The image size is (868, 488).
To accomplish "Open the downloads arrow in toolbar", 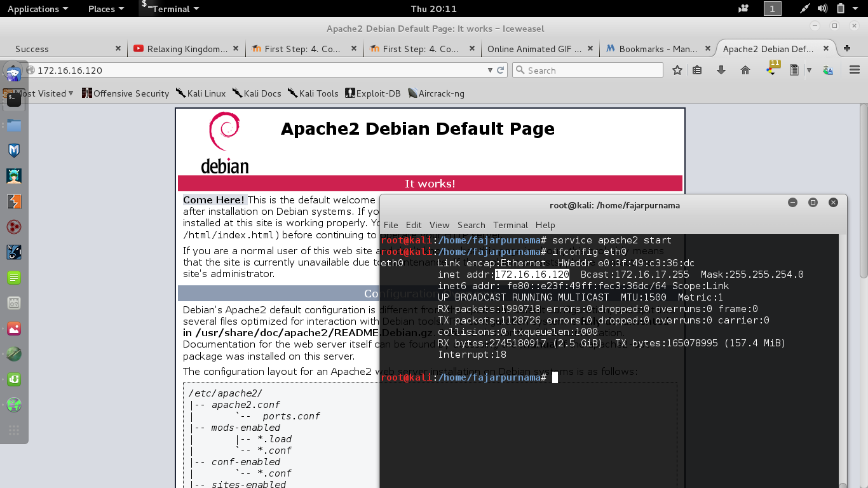I will click(x=721, y=71).
